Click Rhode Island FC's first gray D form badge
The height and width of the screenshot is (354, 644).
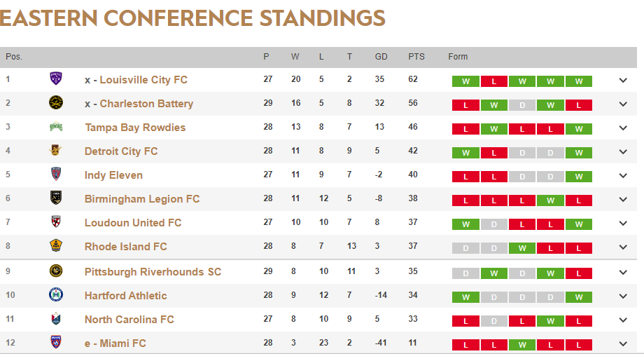pos(466,248)
